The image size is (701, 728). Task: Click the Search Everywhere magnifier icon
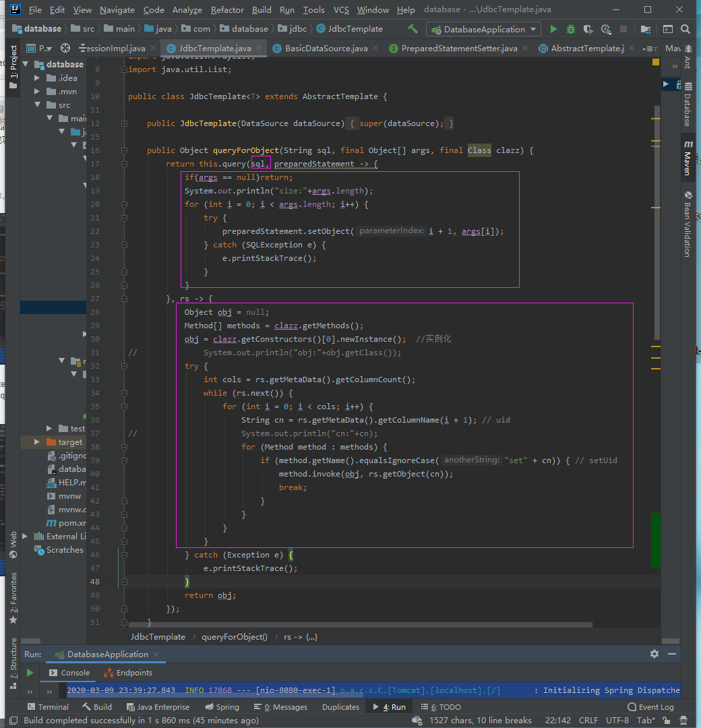685,29
